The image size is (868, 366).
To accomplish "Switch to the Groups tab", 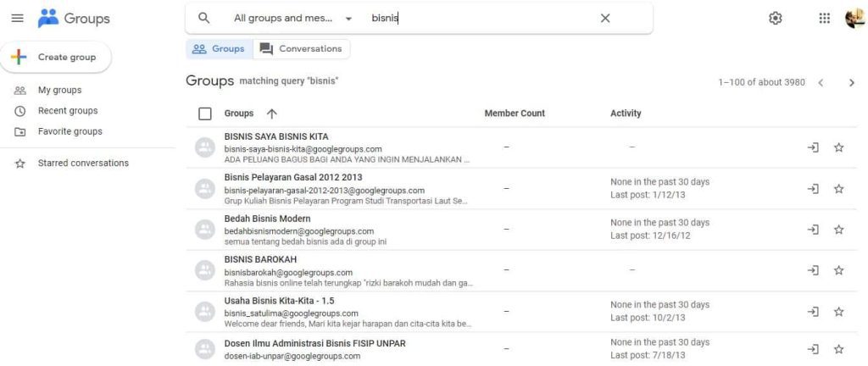I will tap(219, 48).
